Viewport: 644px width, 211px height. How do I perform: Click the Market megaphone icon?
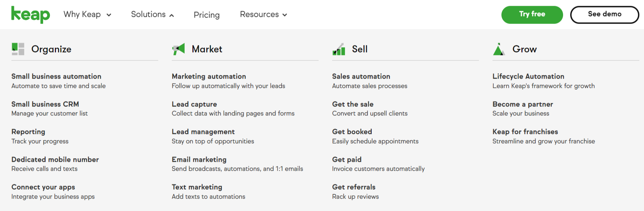pyautogui.click(x=178, y=49)
